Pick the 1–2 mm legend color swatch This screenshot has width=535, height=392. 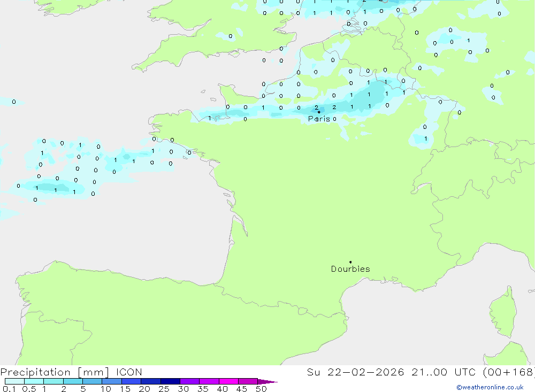point(53,381)
